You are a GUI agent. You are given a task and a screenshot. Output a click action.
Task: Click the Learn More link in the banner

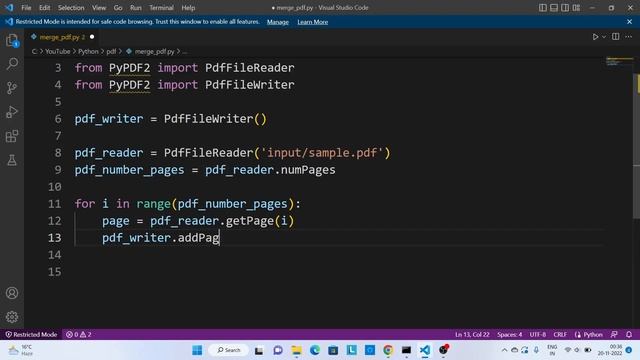[x=313, y=22]
